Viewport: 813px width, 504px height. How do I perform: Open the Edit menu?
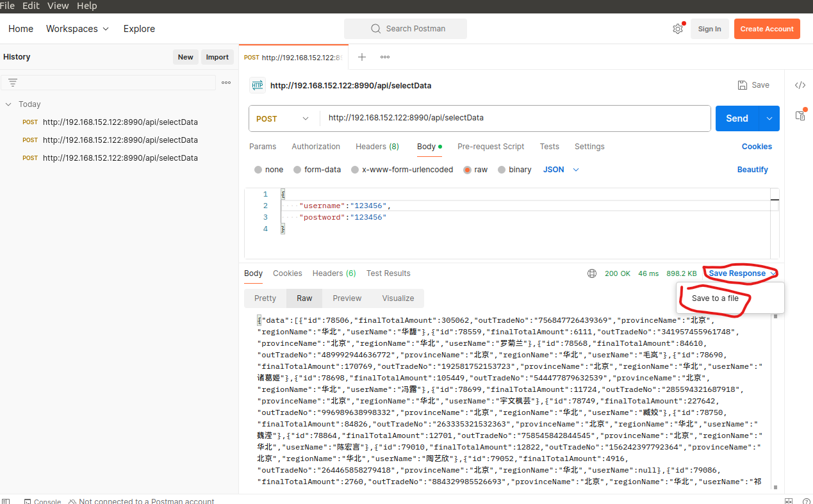click(31, 6)
